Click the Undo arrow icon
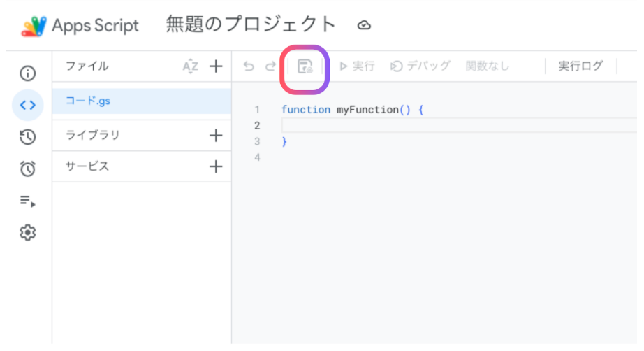 click(249, 66)
